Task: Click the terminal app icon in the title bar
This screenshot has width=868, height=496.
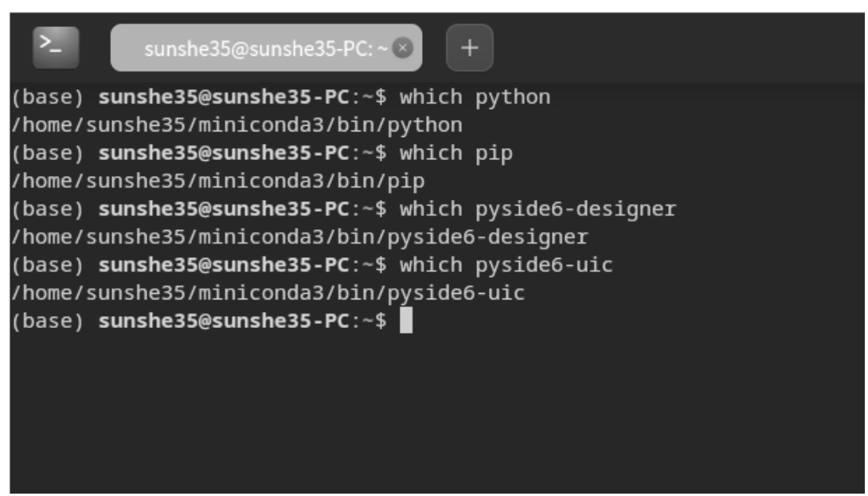Action: point(56,48)
